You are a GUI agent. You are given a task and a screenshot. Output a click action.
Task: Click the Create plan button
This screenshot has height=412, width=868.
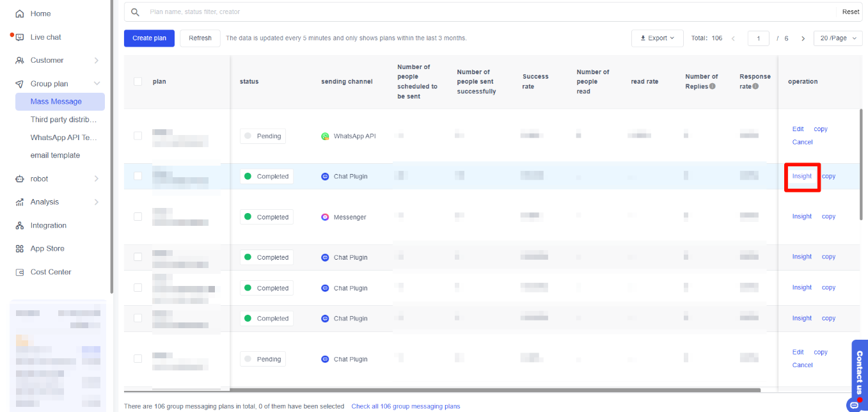pos(149,38)
